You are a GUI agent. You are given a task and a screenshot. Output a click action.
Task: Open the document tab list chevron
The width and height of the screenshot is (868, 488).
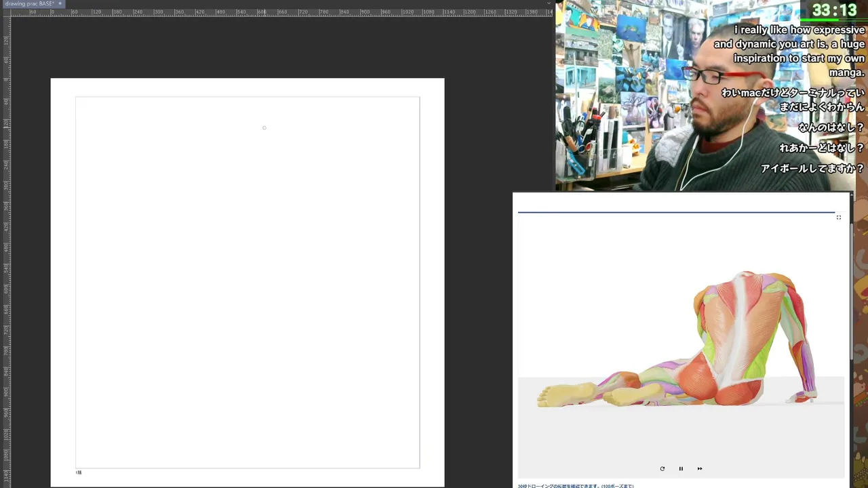point(549,3)
